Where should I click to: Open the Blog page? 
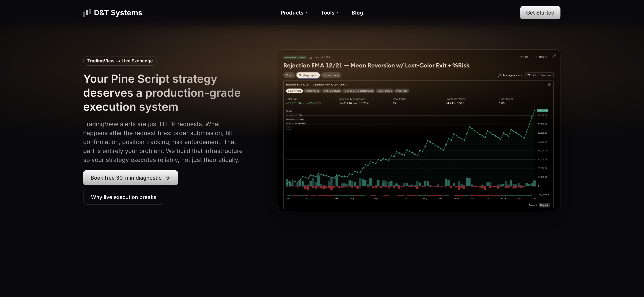(357, 13)
